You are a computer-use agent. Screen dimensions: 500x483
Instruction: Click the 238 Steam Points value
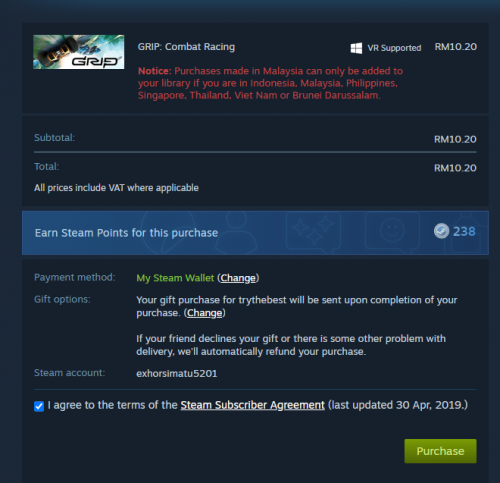point(464,231)
